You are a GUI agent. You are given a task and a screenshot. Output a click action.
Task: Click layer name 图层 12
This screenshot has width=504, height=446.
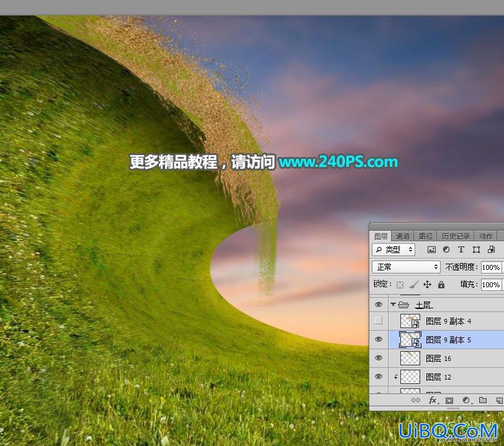(x=438, y=377)
